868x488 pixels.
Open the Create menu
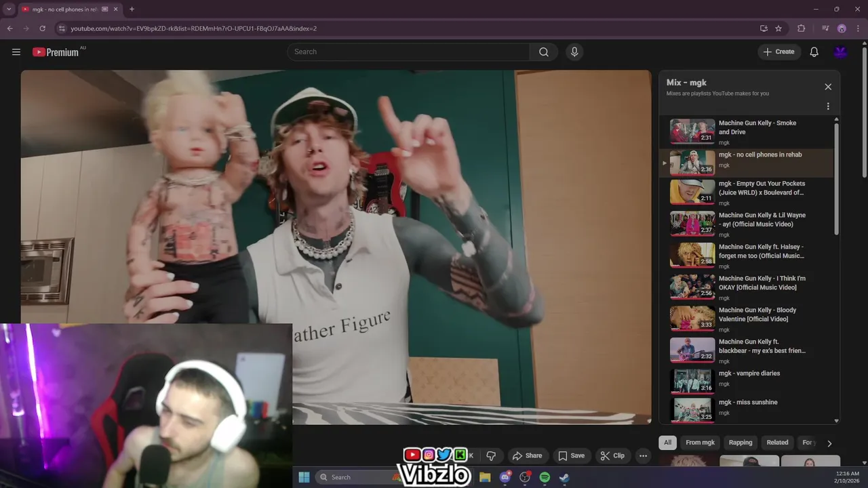779,52
